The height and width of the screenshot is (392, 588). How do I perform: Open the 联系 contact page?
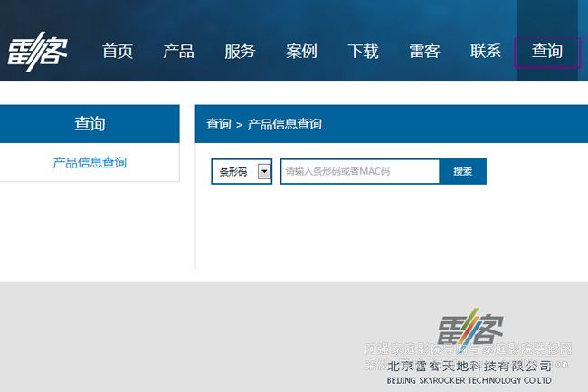point(486,52)
